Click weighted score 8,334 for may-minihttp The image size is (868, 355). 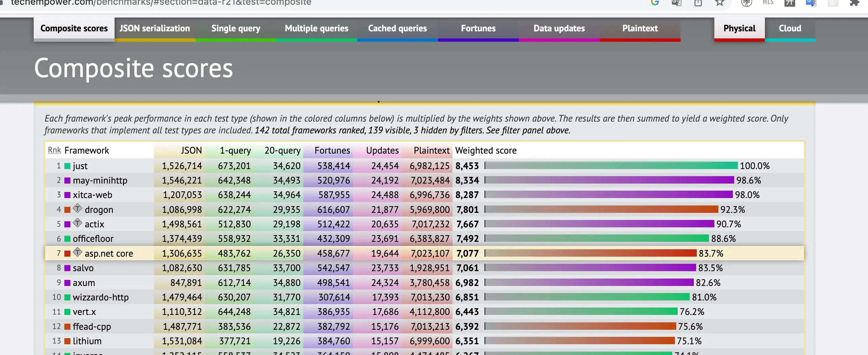(467, 181)
